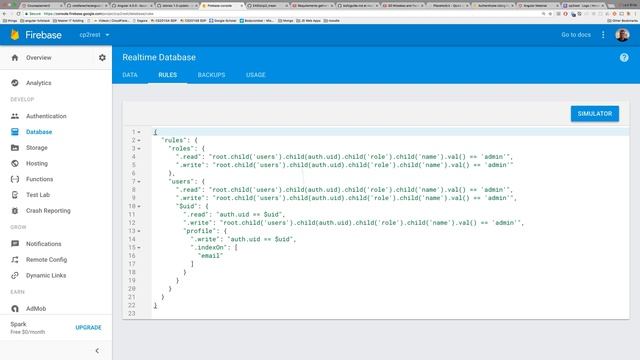
Task: Click the Hosting globe icon
Action: click(15, 163)
